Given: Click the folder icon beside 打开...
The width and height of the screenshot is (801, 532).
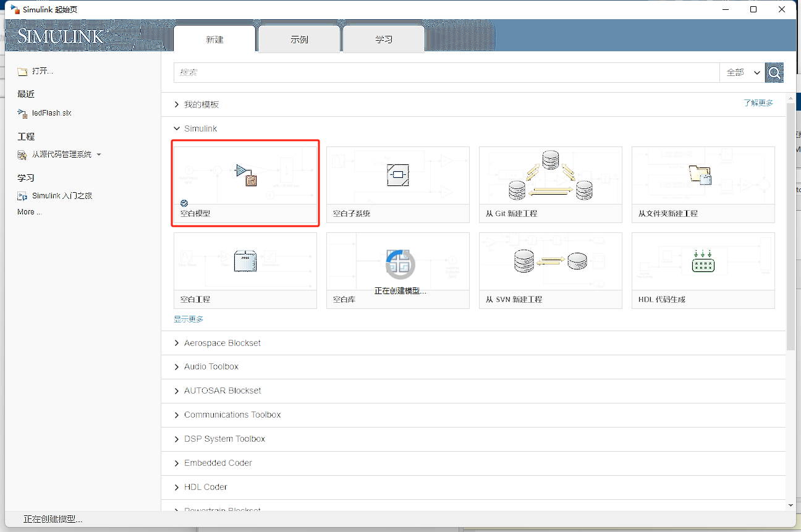Looking at the screenshot, I should [x=22, y=72].
